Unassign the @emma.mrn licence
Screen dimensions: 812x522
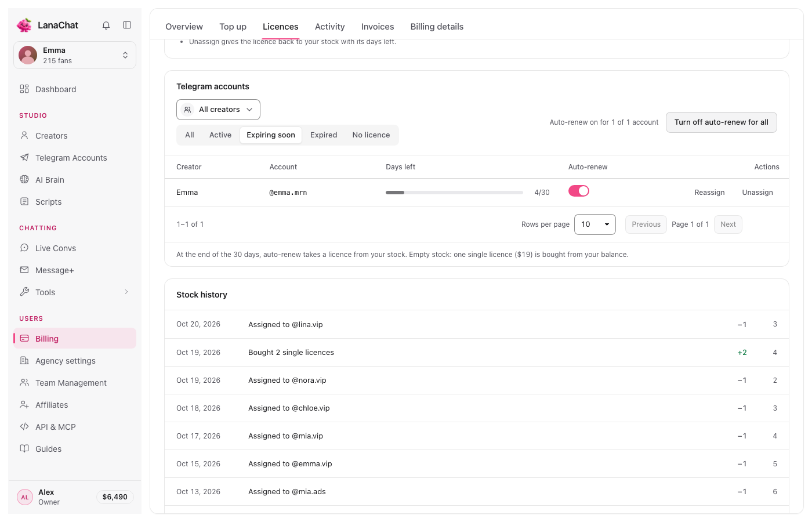(x=757, y=193)
